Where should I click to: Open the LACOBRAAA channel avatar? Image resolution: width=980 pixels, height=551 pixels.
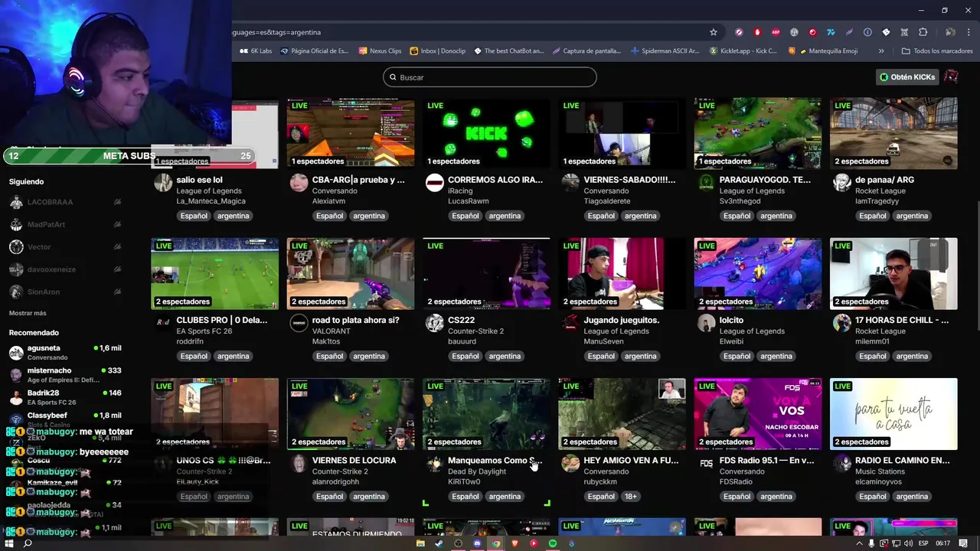click(x=16, y=202)
